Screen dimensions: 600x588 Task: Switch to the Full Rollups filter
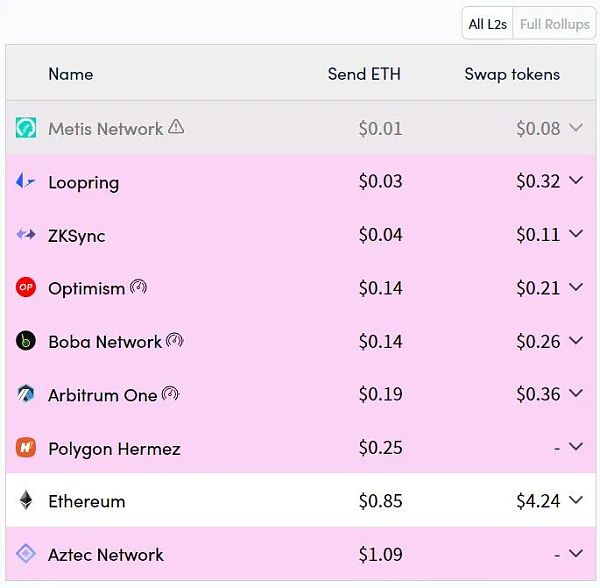tap(554, 24)
